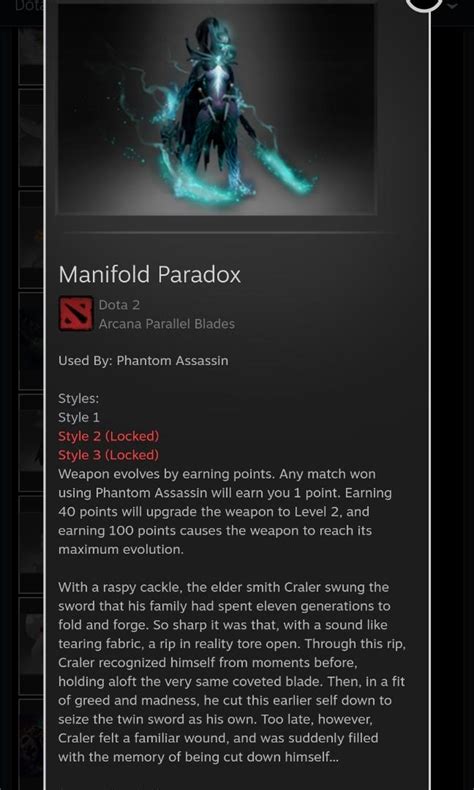This screenshot has height=790, width=474.
Task: Click the weapon evolves by earning points description
Action: pos(225,512)
